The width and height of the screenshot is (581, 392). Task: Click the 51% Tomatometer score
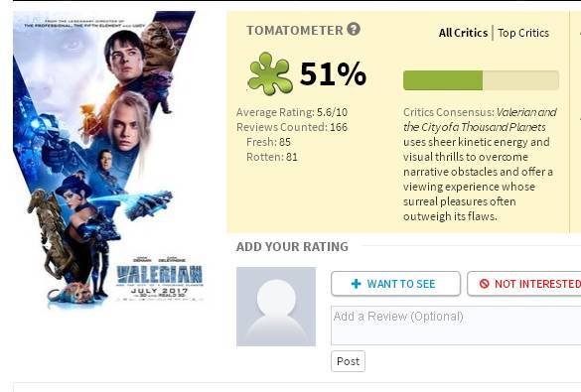(333, 74)
